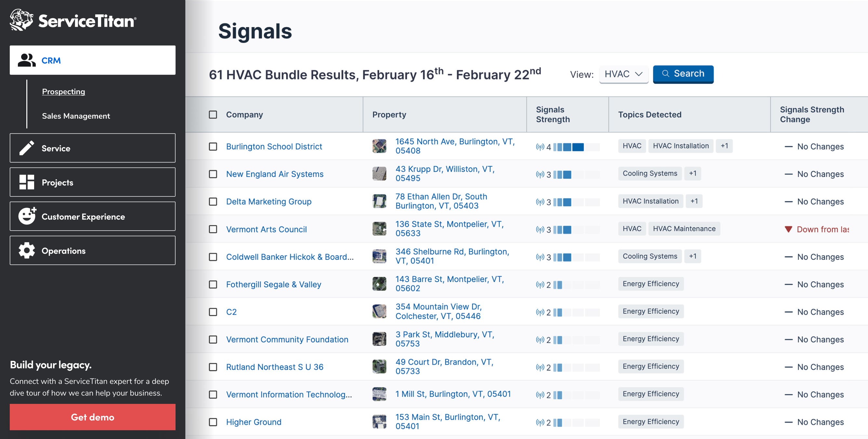Click the Operations gear icon
Screen dimensions: 868x439
point(27,250)
